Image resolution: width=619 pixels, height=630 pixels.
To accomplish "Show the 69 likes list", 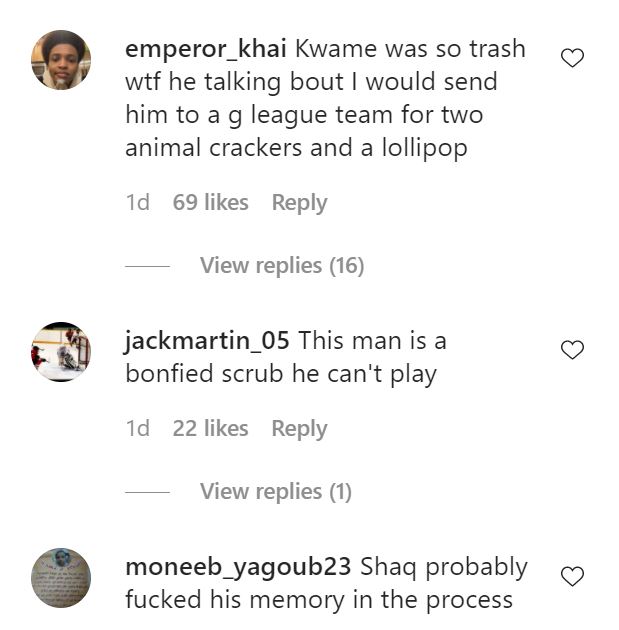I will (210, 202).
